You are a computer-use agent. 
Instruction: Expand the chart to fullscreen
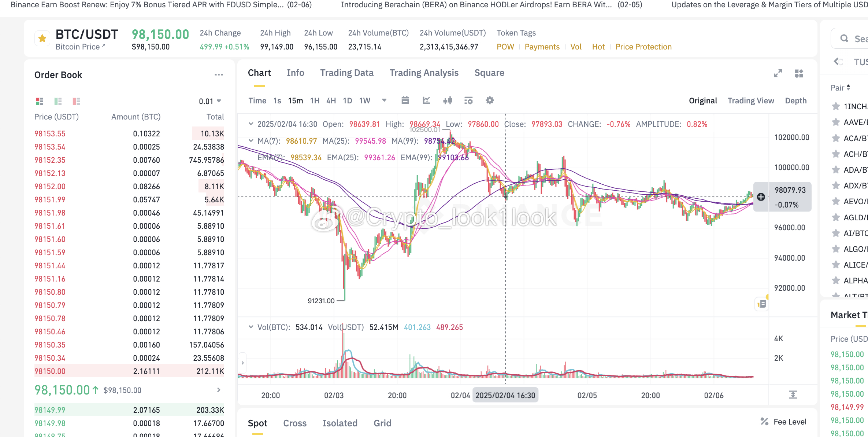click(778, 73)
